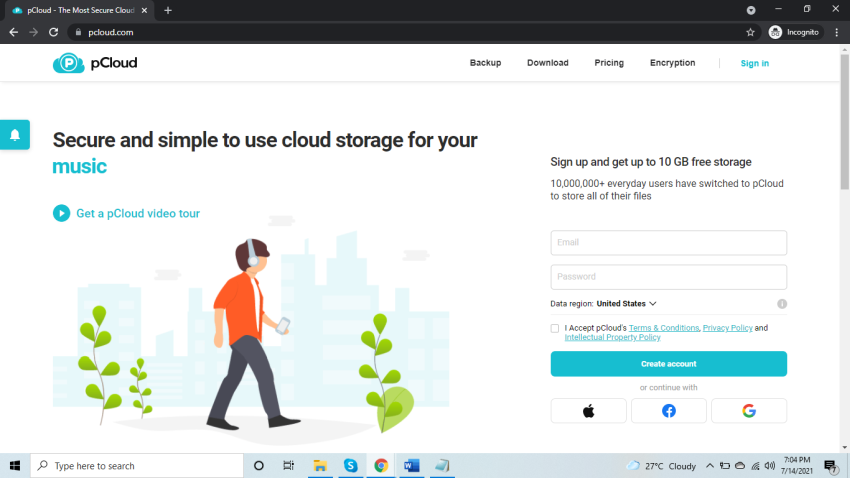This screenshot has height=478, width=850.
Task: Click Get a pCloud video tour link
Action: 138,214
